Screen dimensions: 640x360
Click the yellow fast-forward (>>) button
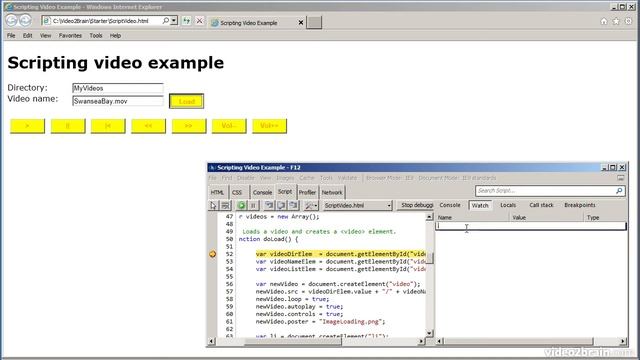pos(189,126)
